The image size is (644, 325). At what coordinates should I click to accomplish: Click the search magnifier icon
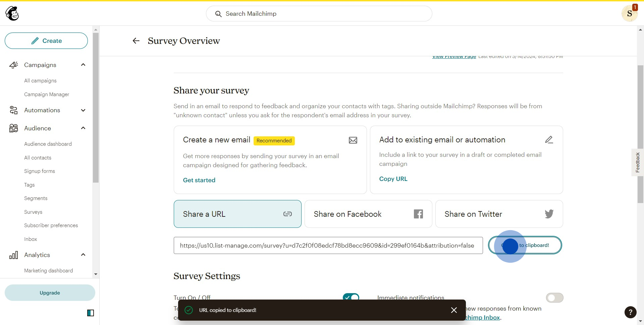[x=218, y=14]
